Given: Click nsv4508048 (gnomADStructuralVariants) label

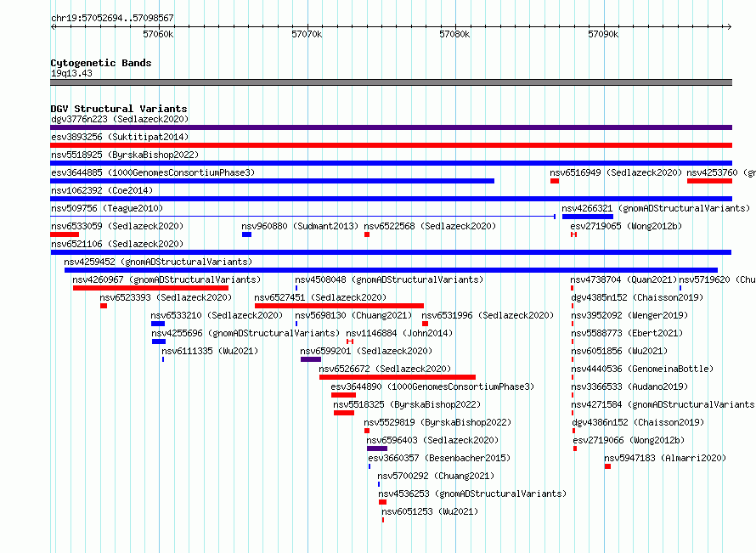Looking at the screenshot, I should click(x=389, y=279).
